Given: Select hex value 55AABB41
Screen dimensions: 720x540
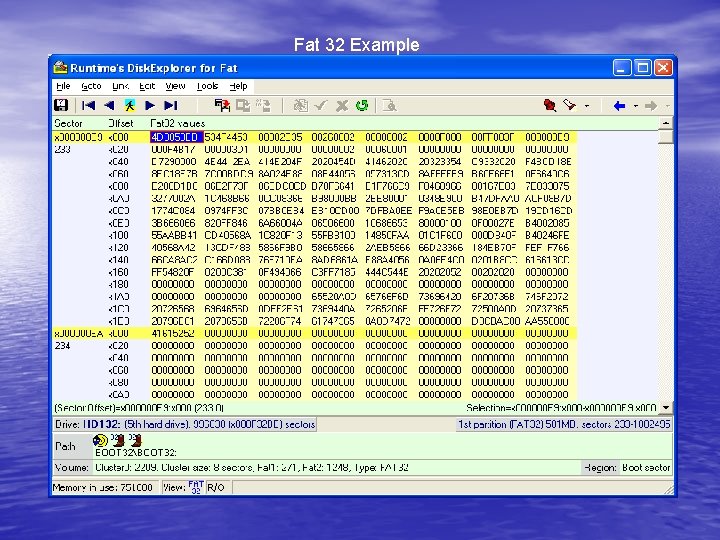Looking at the screenshot, I should point(174,235).
